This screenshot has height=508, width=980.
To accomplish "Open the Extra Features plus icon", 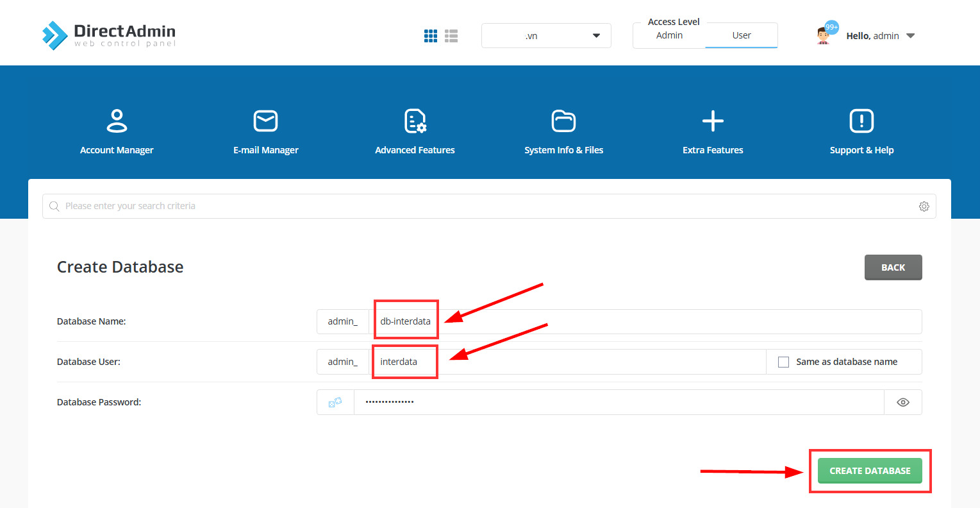I will [x=713, y=121].
